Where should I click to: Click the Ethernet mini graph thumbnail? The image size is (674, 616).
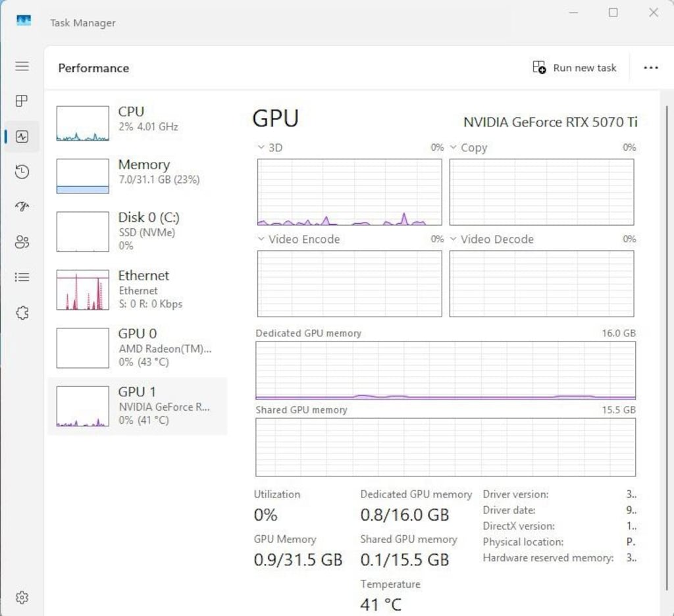click(x=82, y=290)
